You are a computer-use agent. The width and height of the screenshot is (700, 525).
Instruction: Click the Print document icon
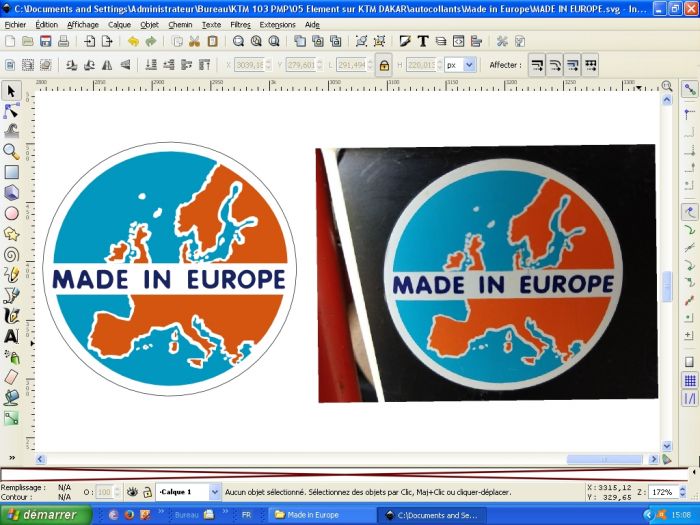click(x=63, y=41)
